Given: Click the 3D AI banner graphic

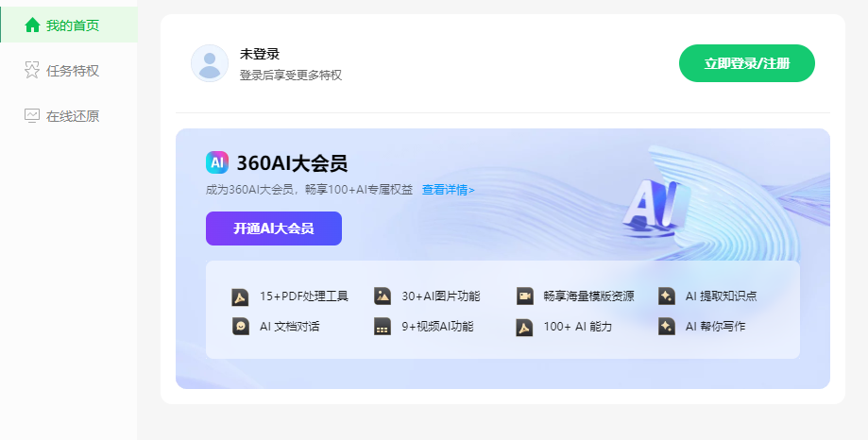Looking at the screenshot, I should click(657, 206).
